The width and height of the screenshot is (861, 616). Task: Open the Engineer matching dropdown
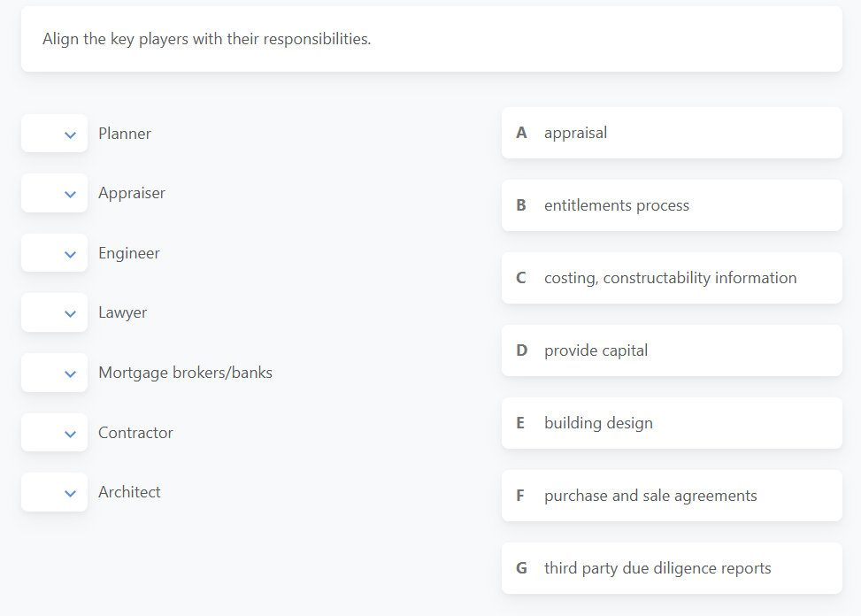(54, 252)
